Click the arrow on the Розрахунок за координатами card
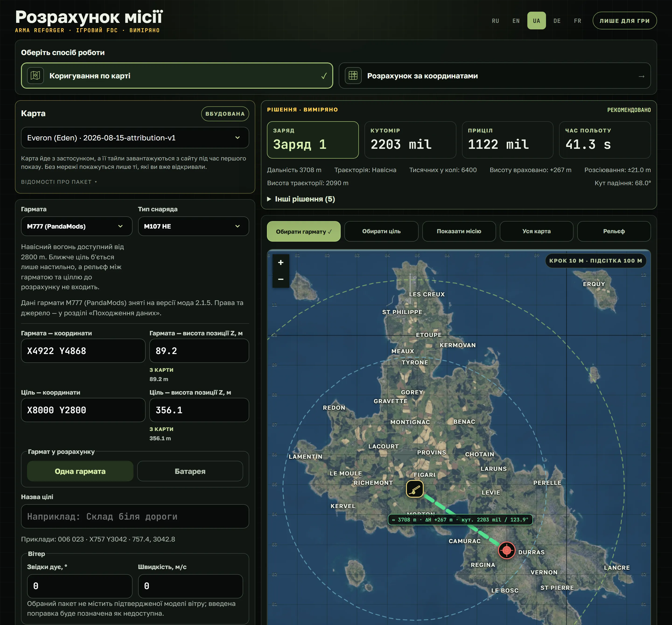The image size is (672, 625). point(641,76)
